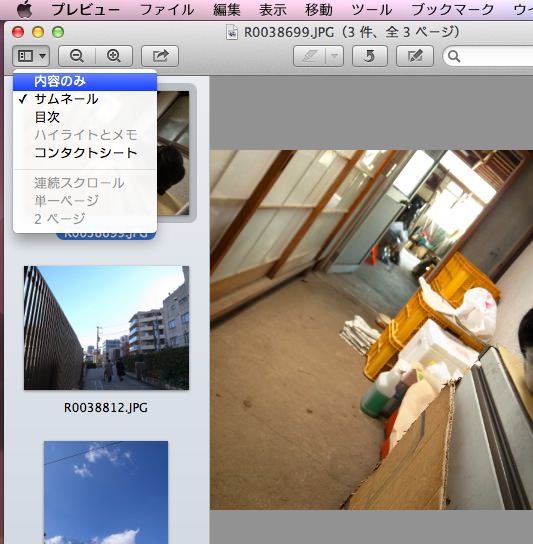Open the highlight color dropdown arrow

point(335,56)
